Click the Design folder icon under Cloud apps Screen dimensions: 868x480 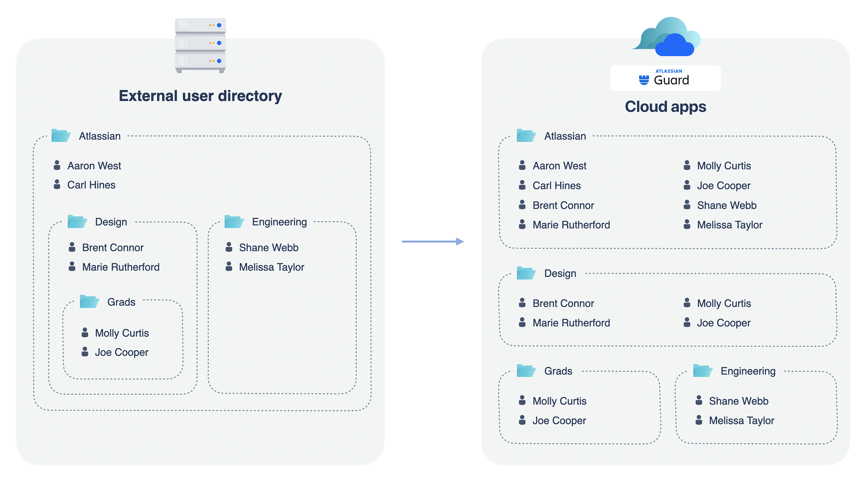pos(526,273)
